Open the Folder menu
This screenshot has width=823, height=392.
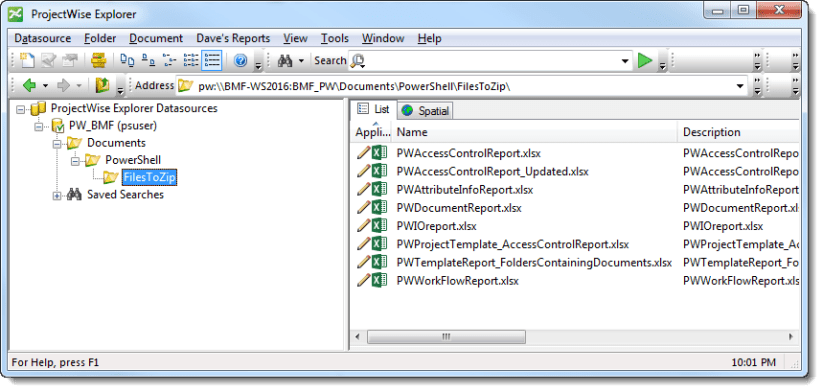coord(100,38)
